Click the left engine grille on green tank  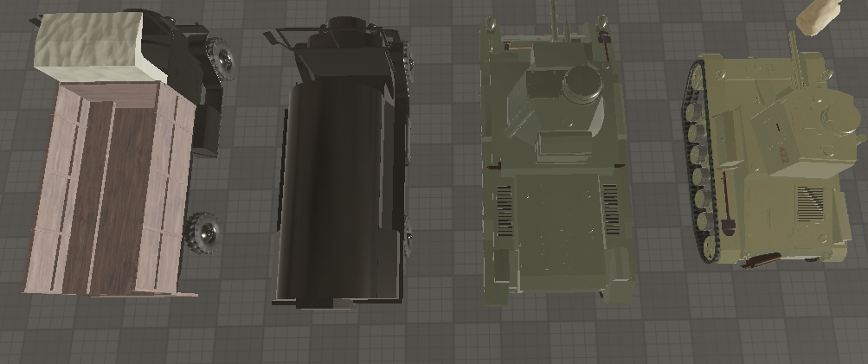click(x=505, y=209)
